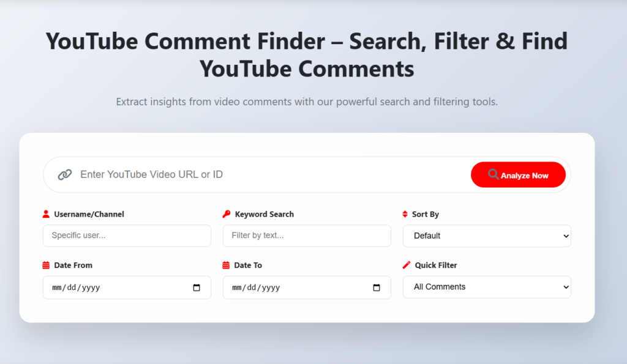Click the Quick Filter label text
Screen dimensions: 627x364
click(x=436, y=266)
